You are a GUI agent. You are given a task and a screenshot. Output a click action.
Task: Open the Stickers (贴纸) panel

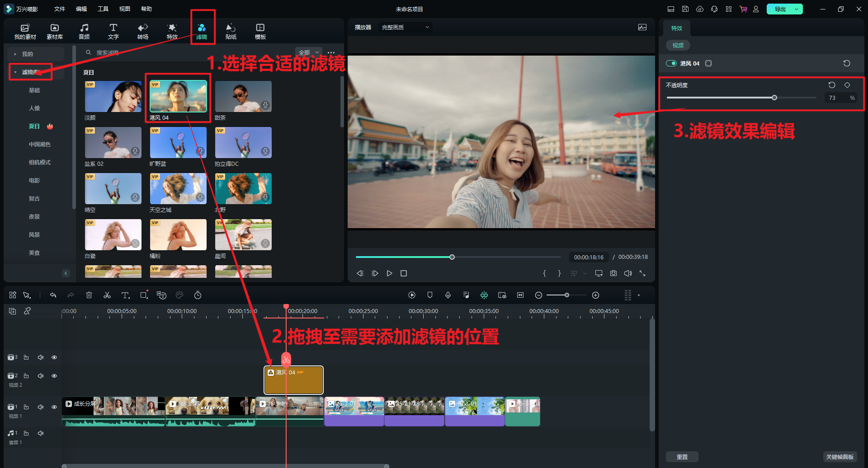tap(231, 31)
